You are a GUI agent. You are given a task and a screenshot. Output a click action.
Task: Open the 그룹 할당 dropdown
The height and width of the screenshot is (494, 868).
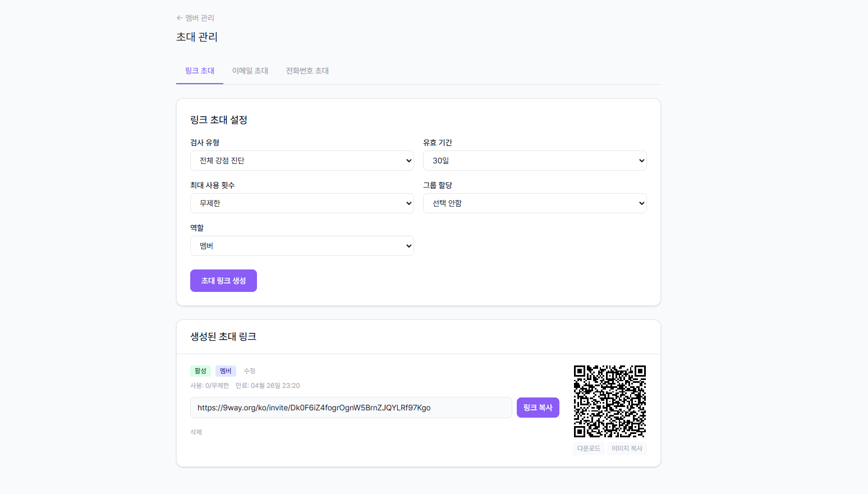coord(534,203)
